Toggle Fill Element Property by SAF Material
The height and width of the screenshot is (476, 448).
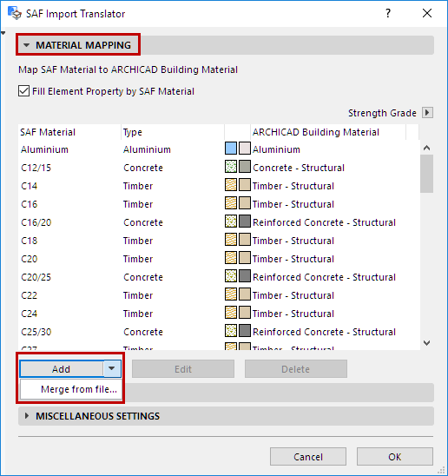pos(23,91)
